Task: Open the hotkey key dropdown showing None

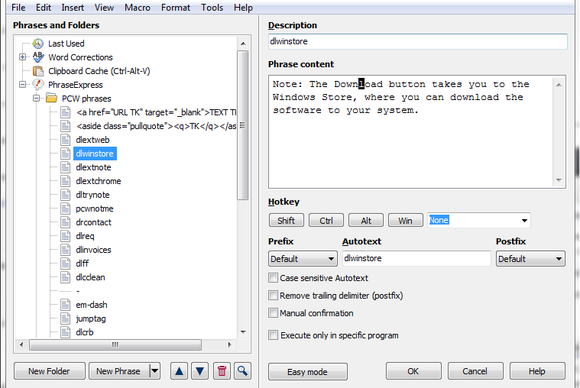Action: point(524,220)
